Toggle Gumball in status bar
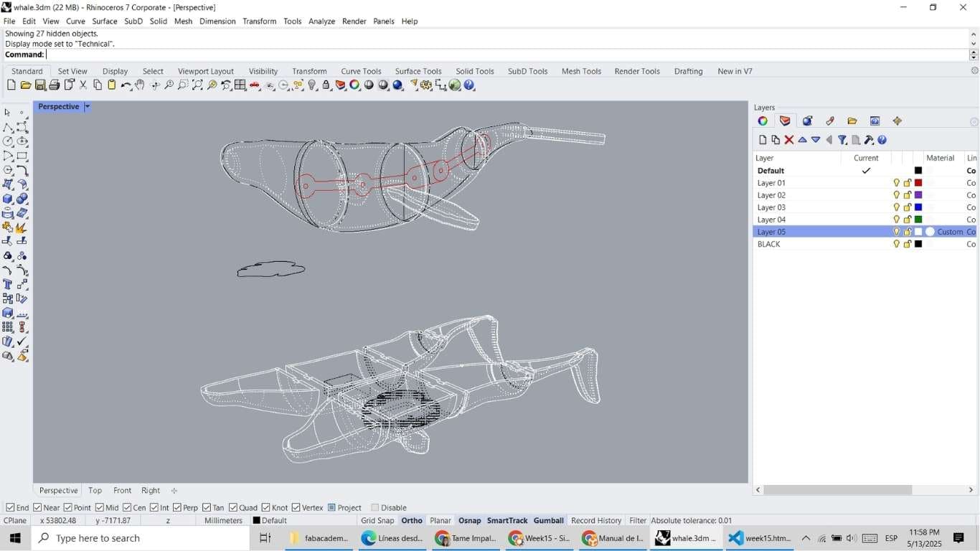 549,521
